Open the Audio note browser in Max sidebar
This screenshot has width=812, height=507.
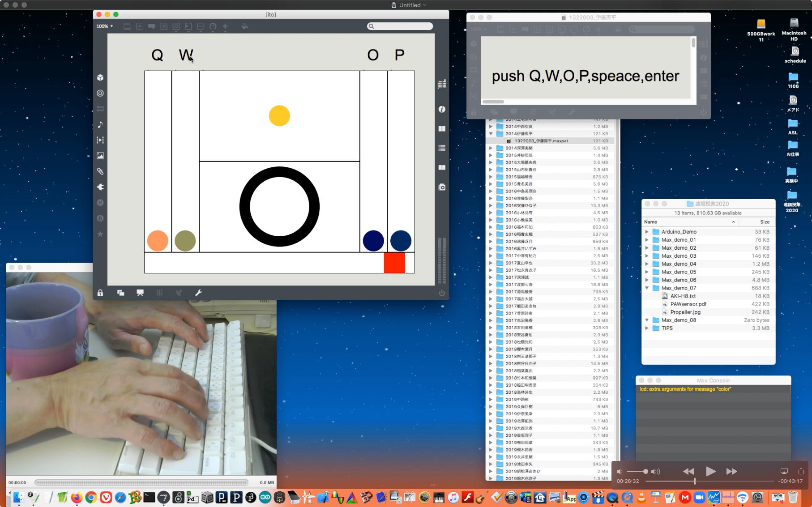click(x=100, y=124)
